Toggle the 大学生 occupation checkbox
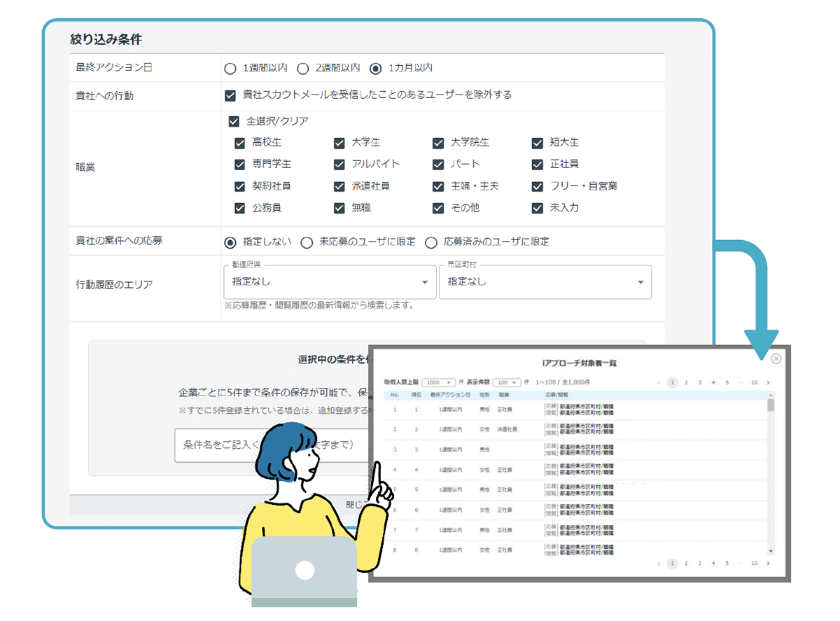The width and height of the screenshot is (840, 621). point(339,142)
